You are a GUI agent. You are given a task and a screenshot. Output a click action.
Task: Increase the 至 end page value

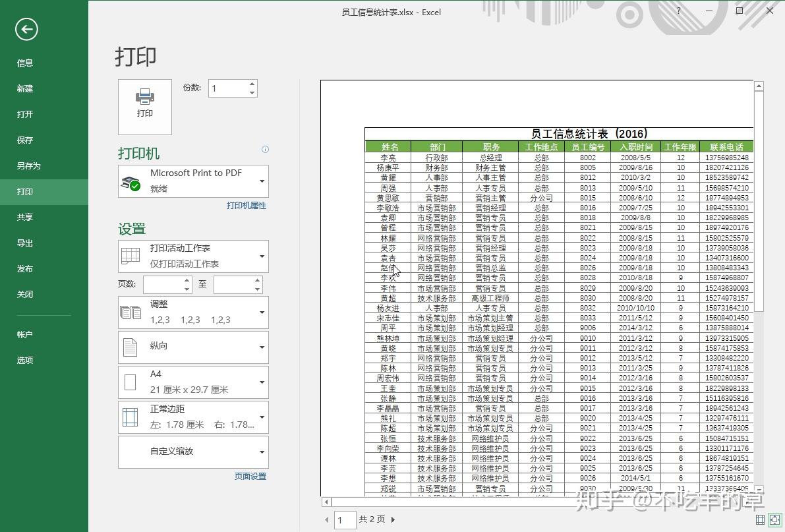(257, 281)
